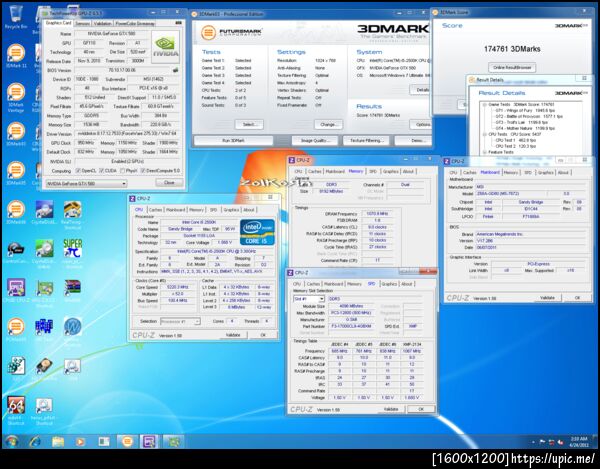The width and height of the screenshot is (600, 469).
Task: Open the PowerColor Giveaway tab in GPU-Z
Action: pyautogui.click(x=135, y=23)
